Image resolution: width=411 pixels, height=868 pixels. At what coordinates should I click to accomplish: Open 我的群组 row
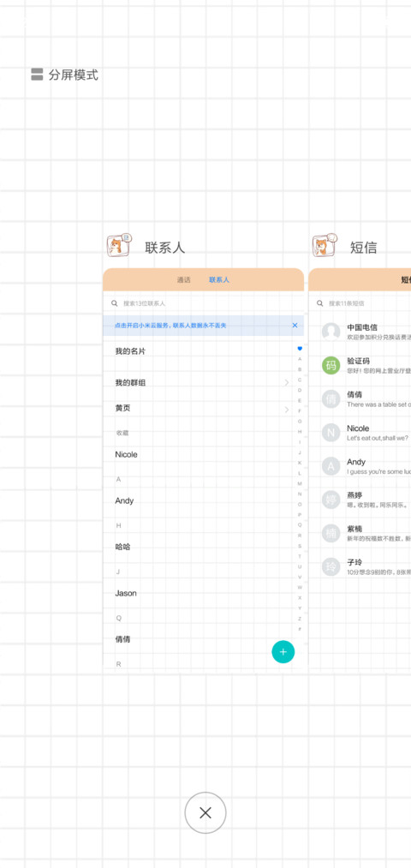pos(203,382)
